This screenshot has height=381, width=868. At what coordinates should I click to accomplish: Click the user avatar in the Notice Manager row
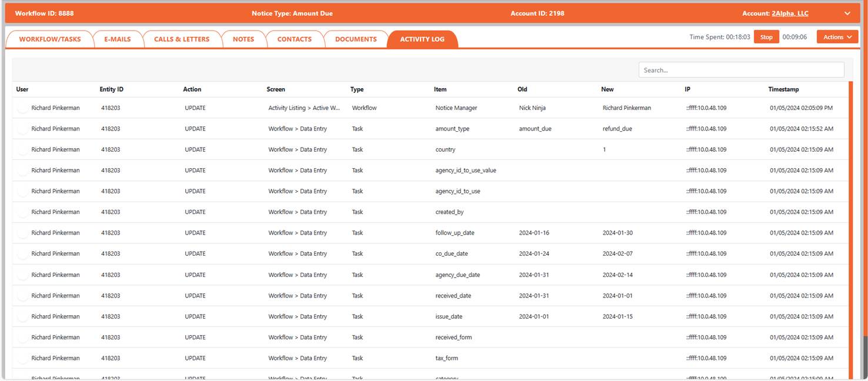[22, 108]
